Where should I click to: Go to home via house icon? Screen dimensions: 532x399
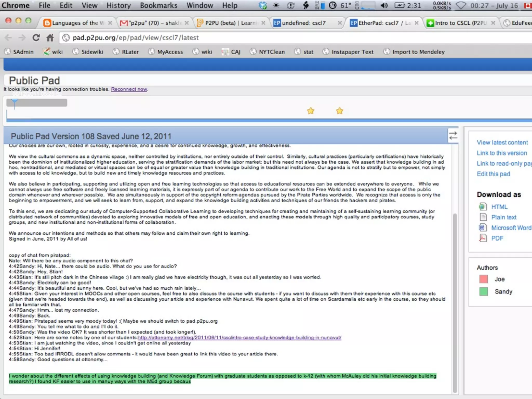[x=50, y=38]
